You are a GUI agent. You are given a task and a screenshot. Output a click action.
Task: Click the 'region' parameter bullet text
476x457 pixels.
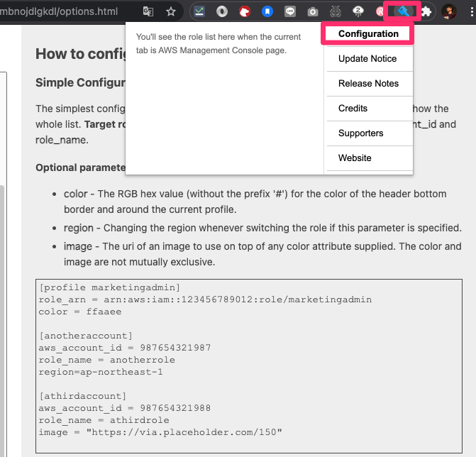coord(262,228)
